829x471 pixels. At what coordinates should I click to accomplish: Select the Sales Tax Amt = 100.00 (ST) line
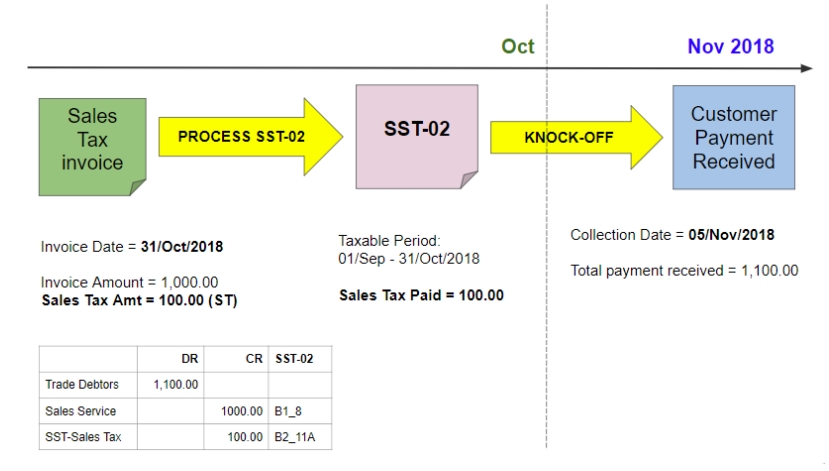point(139,300)
